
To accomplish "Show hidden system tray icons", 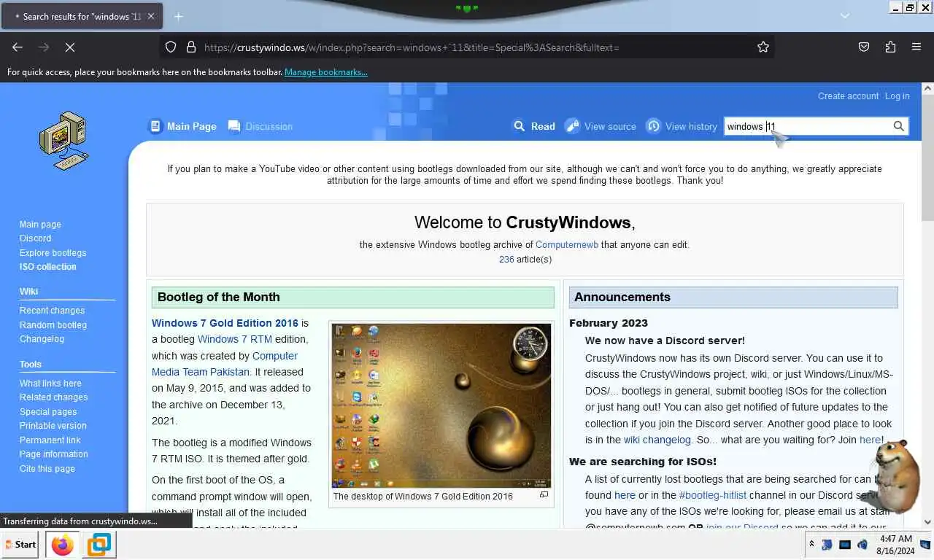I will [811, 545].
